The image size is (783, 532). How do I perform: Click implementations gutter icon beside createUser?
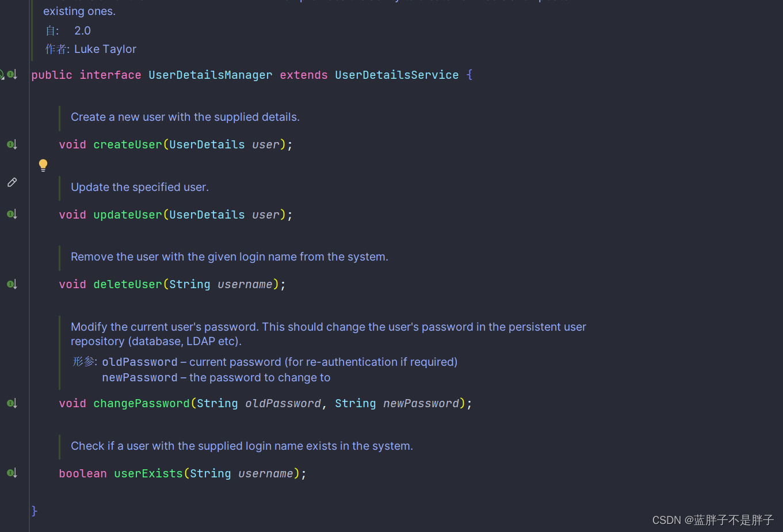click(x=12, y=144)
